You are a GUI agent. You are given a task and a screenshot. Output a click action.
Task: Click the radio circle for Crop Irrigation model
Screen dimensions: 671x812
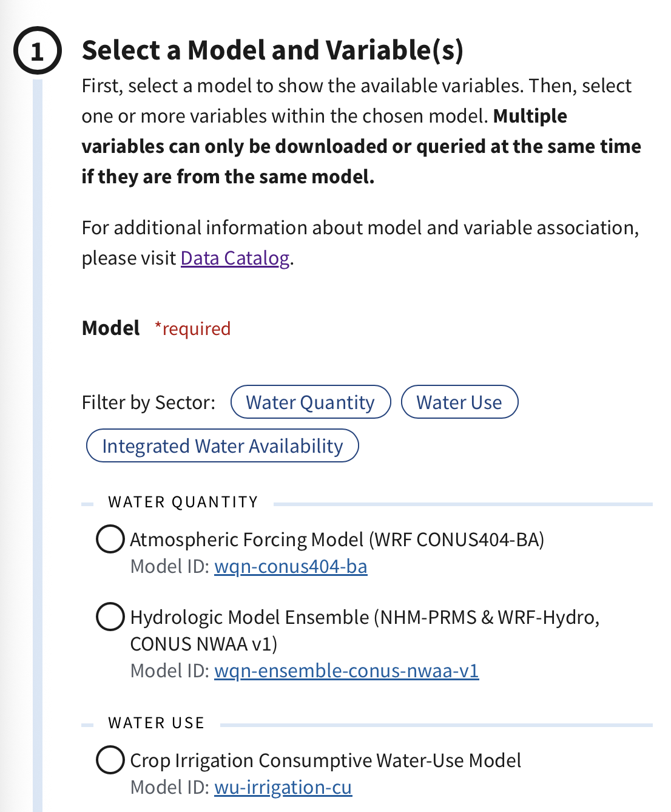click(110, 760)
